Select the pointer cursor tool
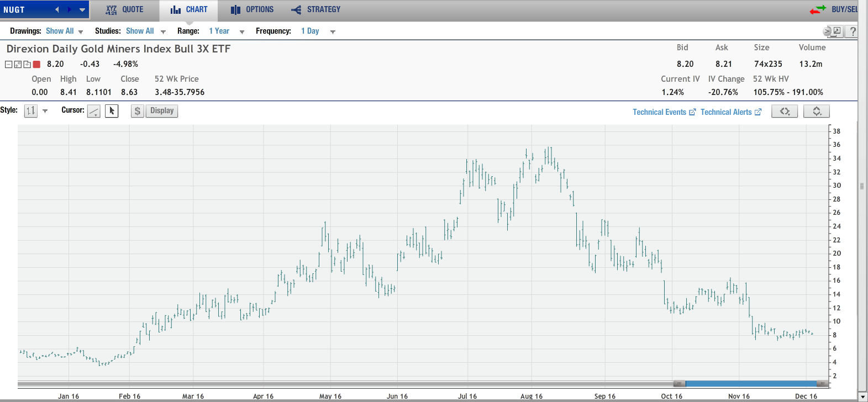The height and width of the screenshot is (402, 868). [112, 111]
